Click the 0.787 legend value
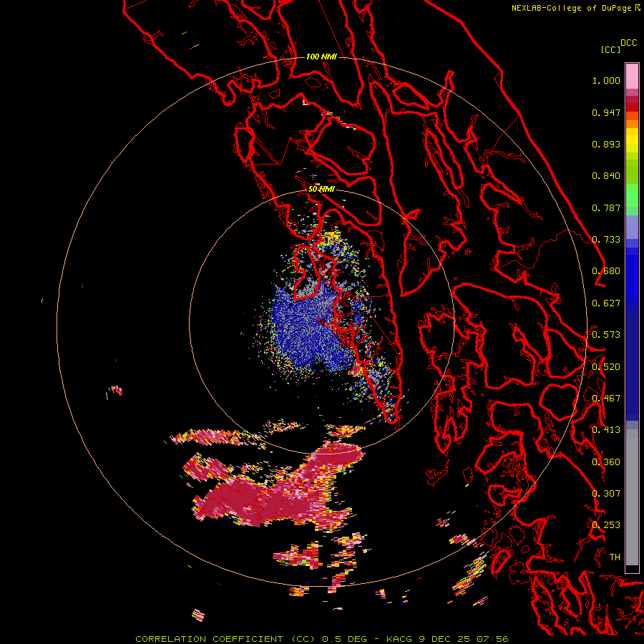The width and height of the screenshot is (644, 644). pos(606,208)
